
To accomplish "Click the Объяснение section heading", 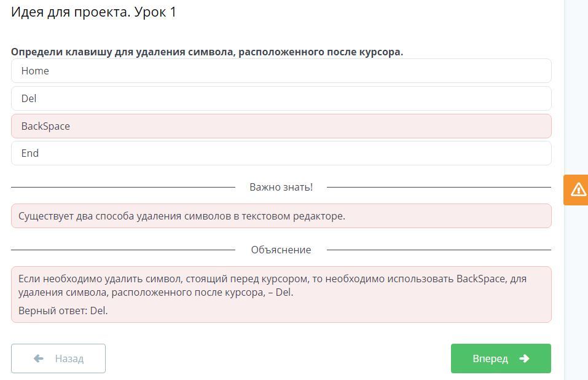I will [281, 250].
